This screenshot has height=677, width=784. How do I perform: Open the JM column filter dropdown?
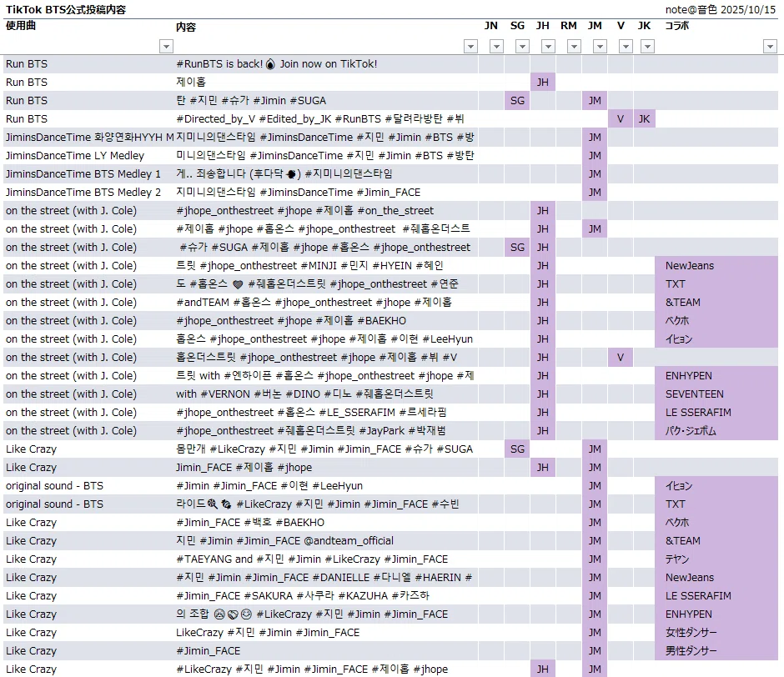point(600,47)
